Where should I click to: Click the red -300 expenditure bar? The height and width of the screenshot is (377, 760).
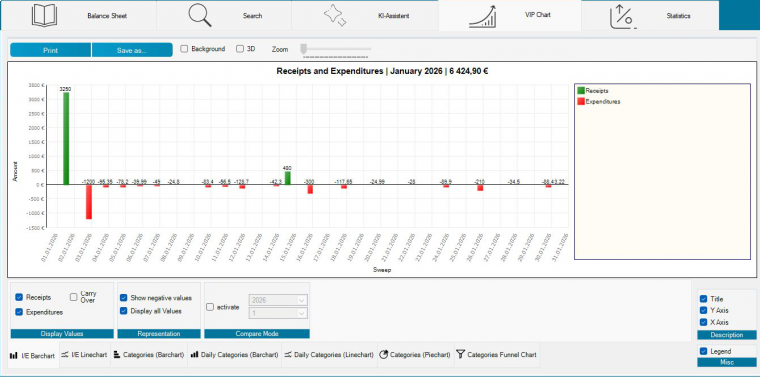point(310,189)
